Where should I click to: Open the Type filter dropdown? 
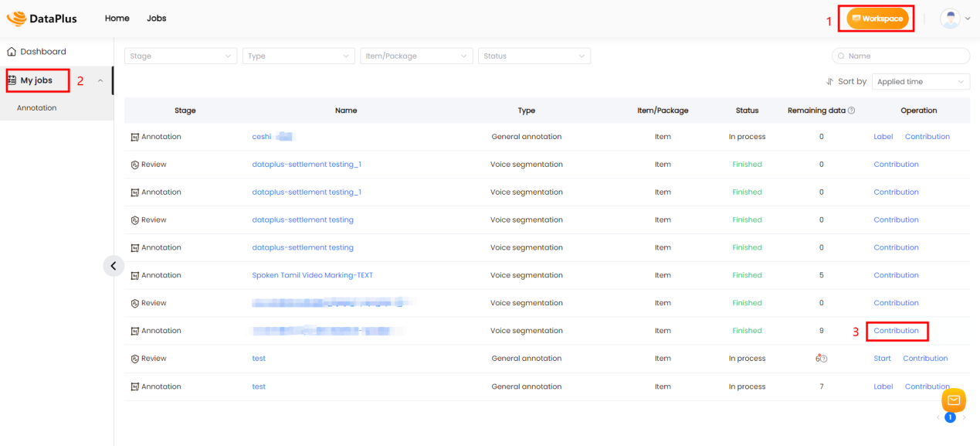(x=299, y=56)
